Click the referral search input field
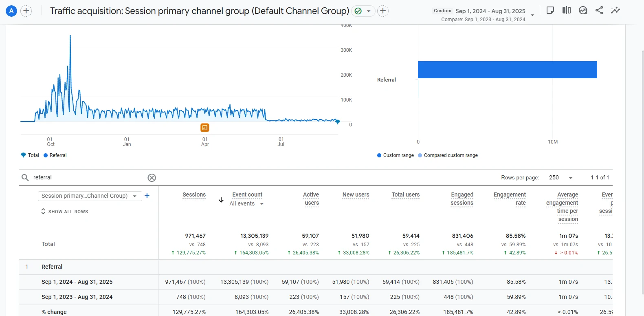This screenshot has height=316, width=644. click(x=86, y=178)
